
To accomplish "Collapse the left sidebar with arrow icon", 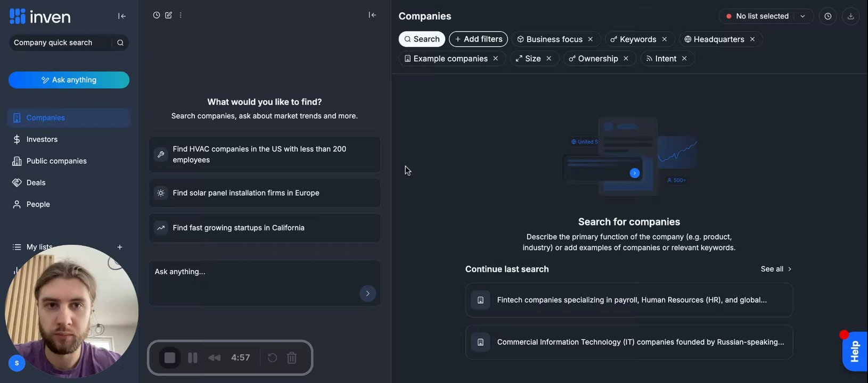I will click(122, 16).
